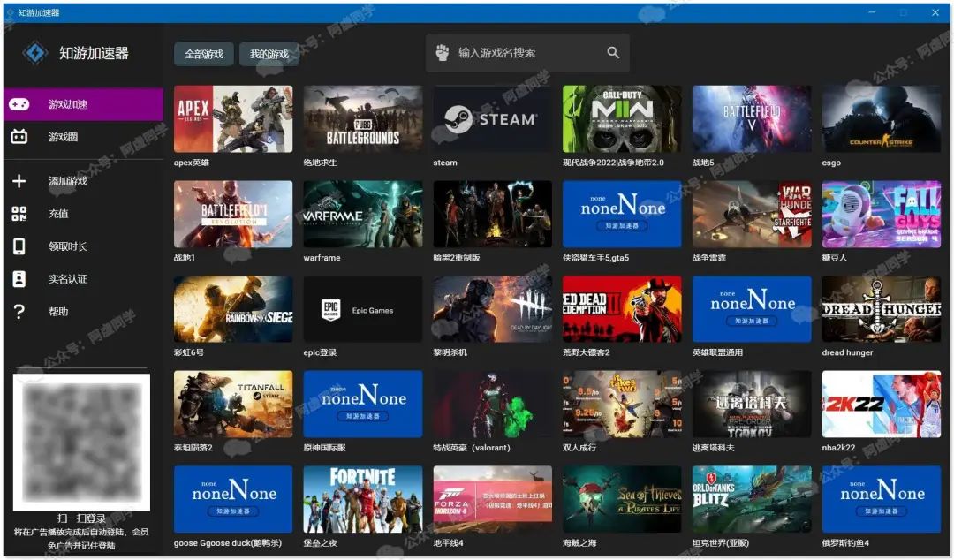Open the Epic Games login tile

[363, 309]
